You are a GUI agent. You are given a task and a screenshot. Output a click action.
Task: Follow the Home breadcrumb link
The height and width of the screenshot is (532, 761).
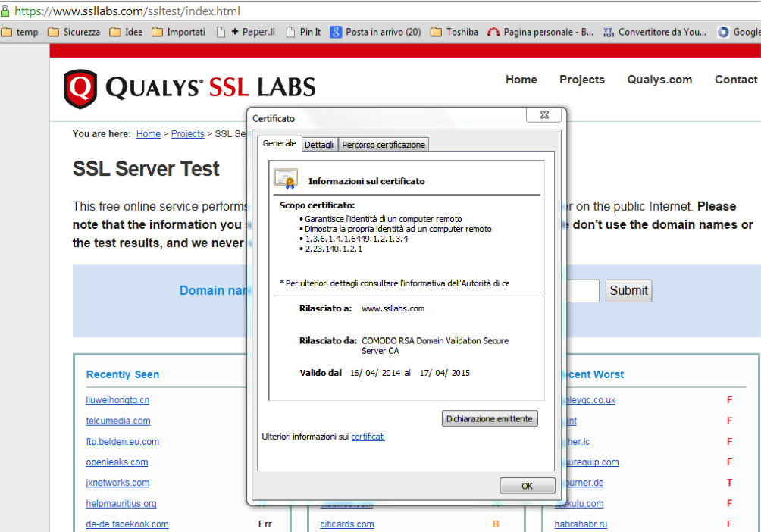pos(149,134)
